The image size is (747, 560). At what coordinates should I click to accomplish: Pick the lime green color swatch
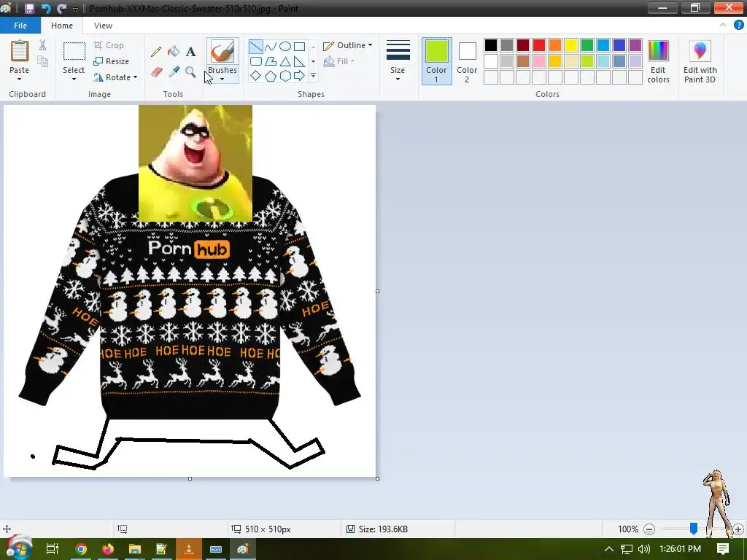pyautogui.click(x=587, y=61)
